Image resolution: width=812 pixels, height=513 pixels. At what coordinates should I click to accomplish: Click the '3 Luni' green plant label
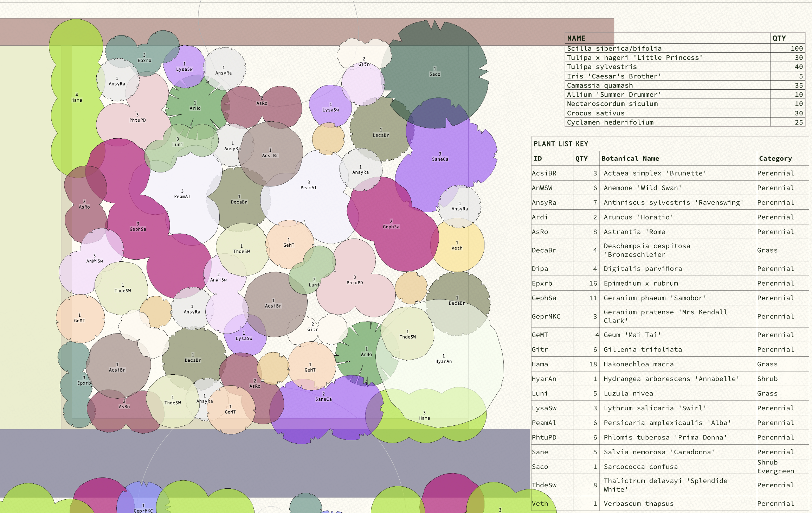pos(178,142)
